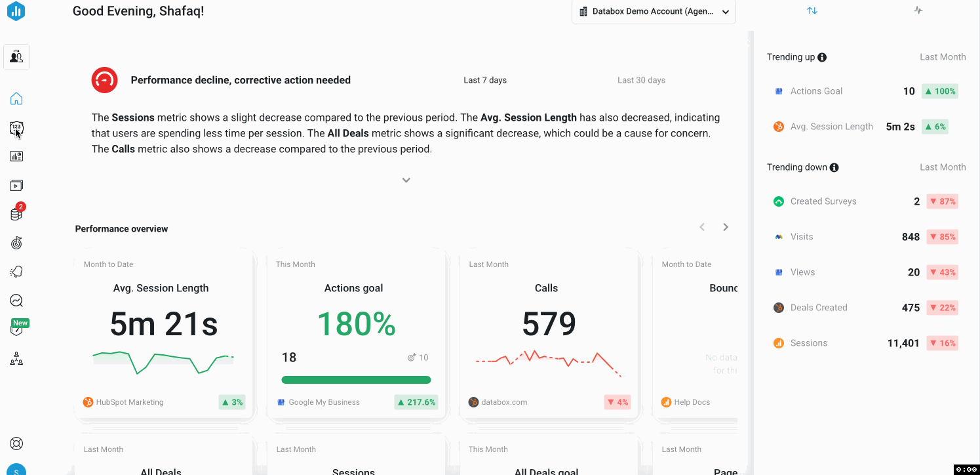Open the Dashboards panel icon
Screen dimensions: 980x475
point(16,155)
